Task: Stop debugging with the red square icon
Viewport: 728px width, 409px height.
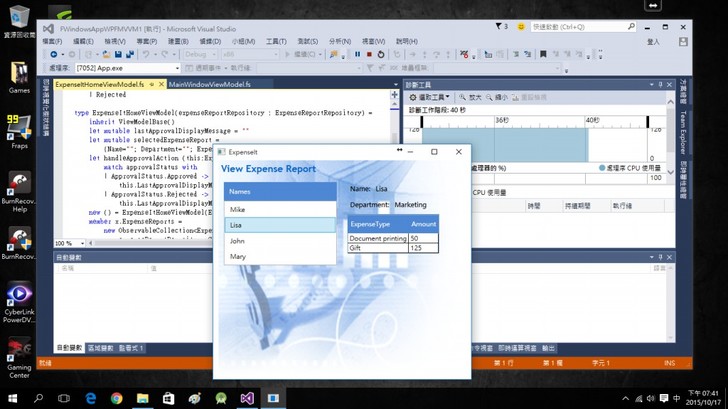Action: [369, 55]
